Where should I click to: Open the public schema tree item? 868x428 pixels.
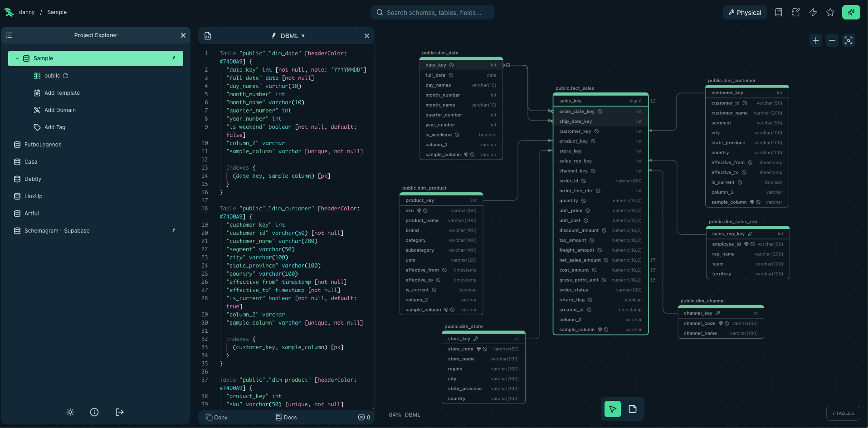52,76
